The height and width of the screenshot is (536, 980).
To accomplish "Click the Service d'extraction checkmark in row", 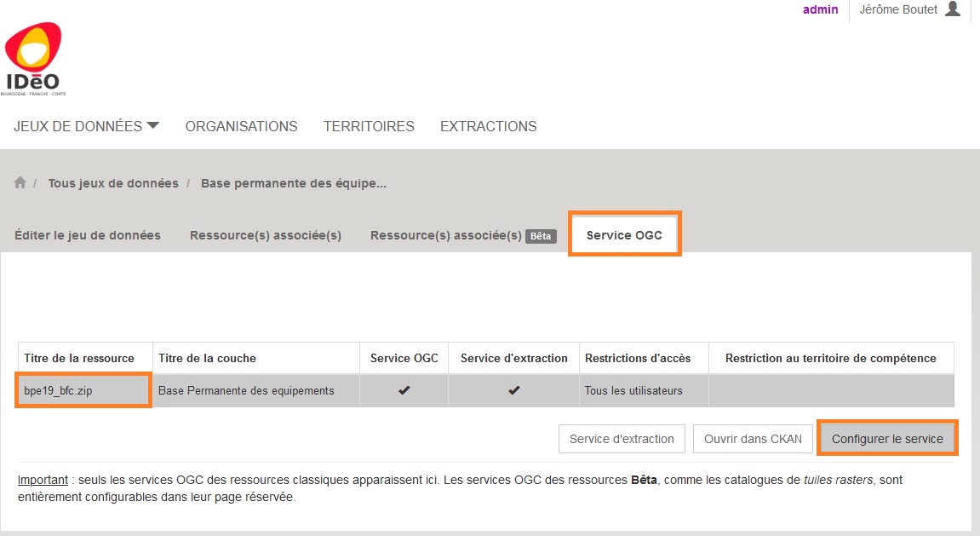I will point(513,390).
